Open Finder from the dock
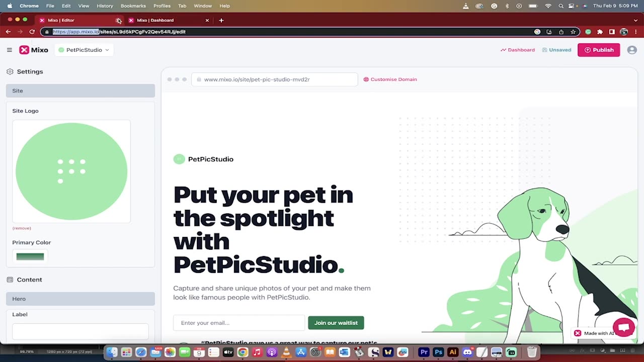 [x=112, y=352]
